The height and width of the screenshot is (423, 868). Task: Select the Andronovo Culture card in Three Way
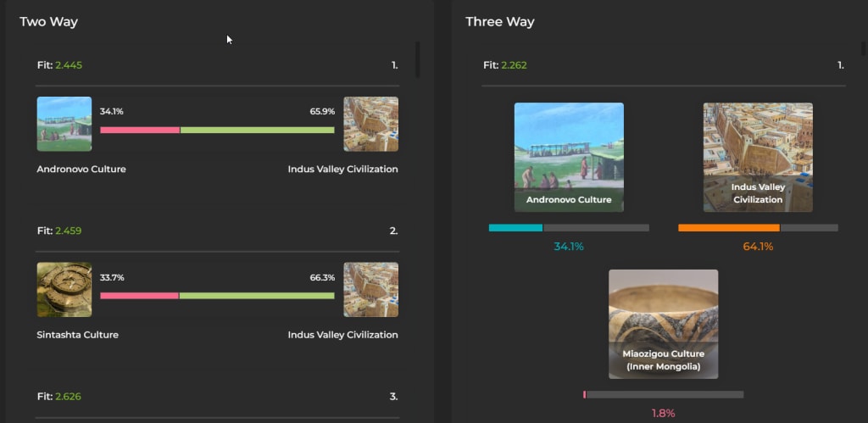pos(569,158)
